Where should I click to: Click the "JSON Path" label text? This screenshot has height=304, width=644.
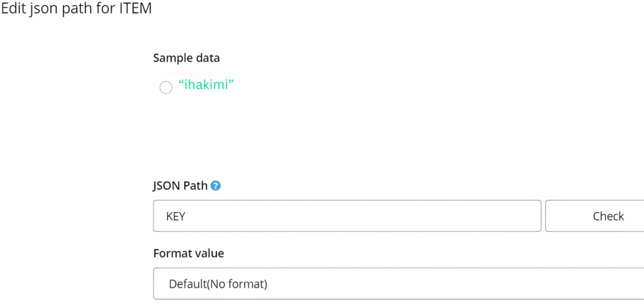click(180, 186)
